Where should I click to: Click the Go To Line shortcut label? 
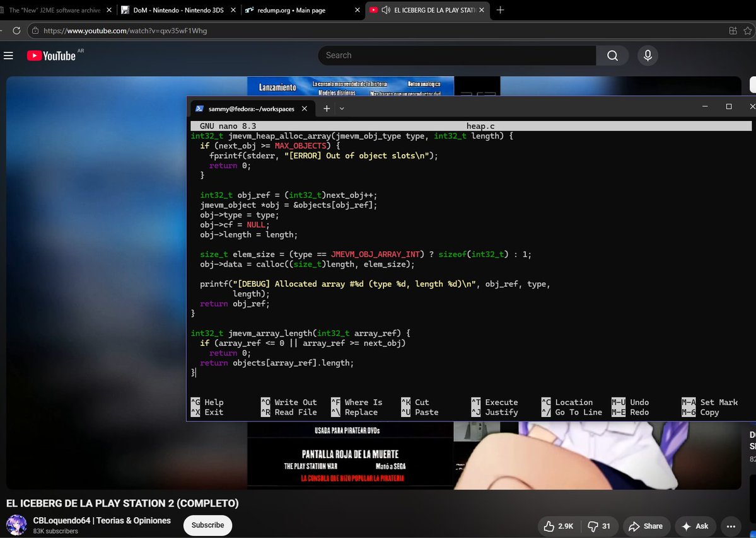[x=572, y=412]
